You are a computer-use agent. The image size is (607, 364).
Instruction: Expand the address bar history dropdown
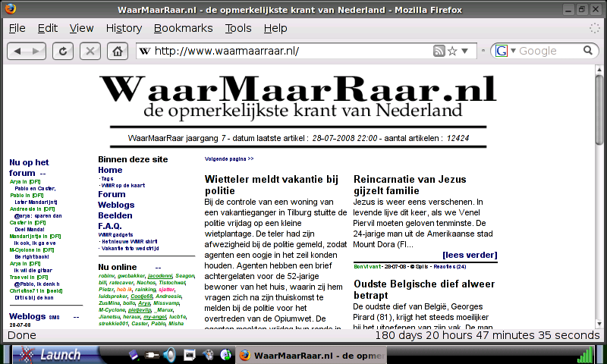click(466, 51)
